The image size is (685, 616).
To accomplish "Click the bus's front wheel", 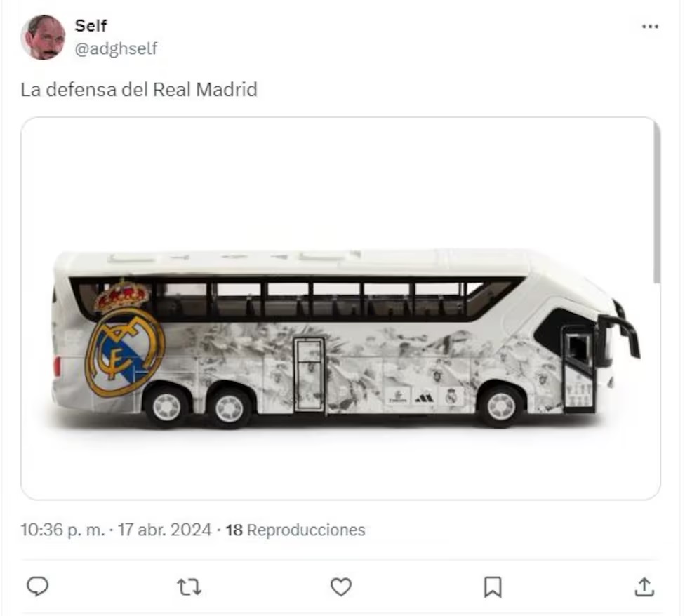I will pos(500,406).
